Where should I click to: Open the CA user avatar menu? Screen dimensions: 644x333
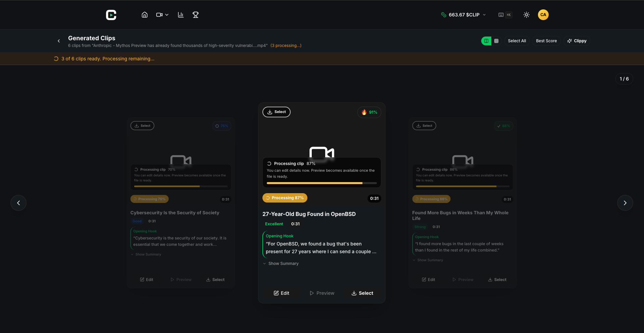543,15
